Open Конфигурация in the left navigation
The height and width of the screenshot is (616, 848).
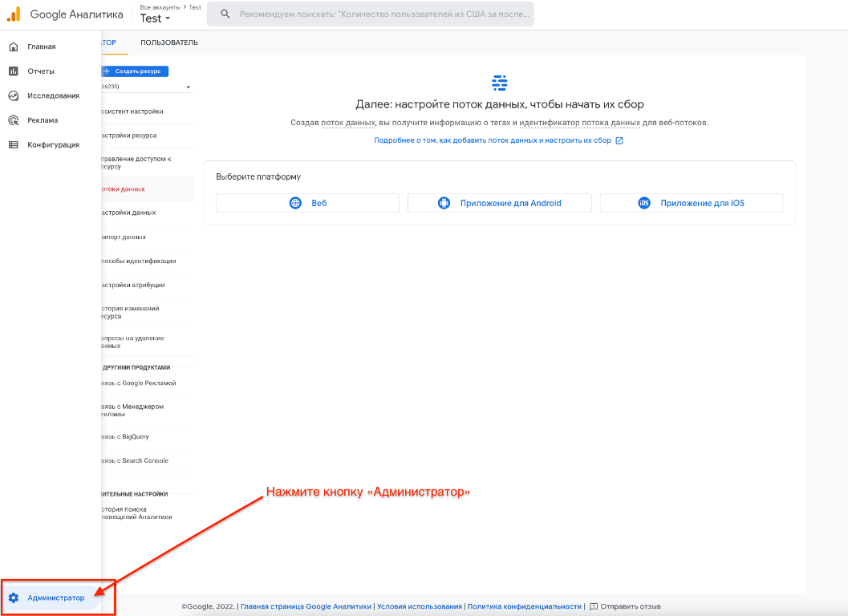pyautogui.click(x=53, y=144)
